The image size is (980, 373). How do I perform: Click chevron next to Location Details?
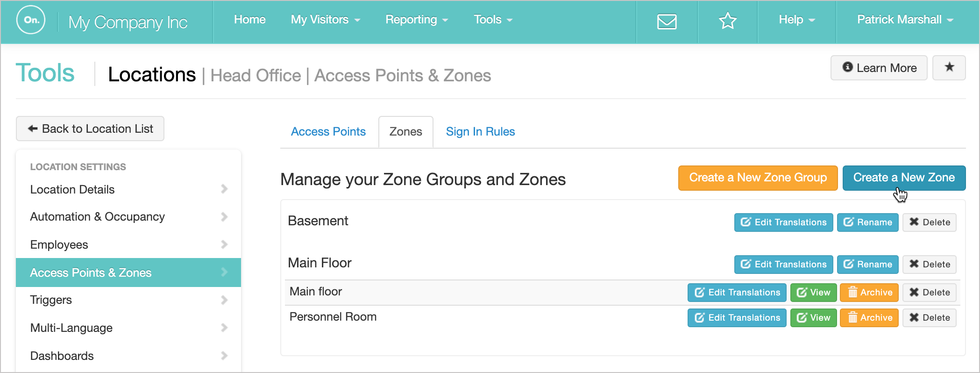pyautogui.click(x=224, y=189)
